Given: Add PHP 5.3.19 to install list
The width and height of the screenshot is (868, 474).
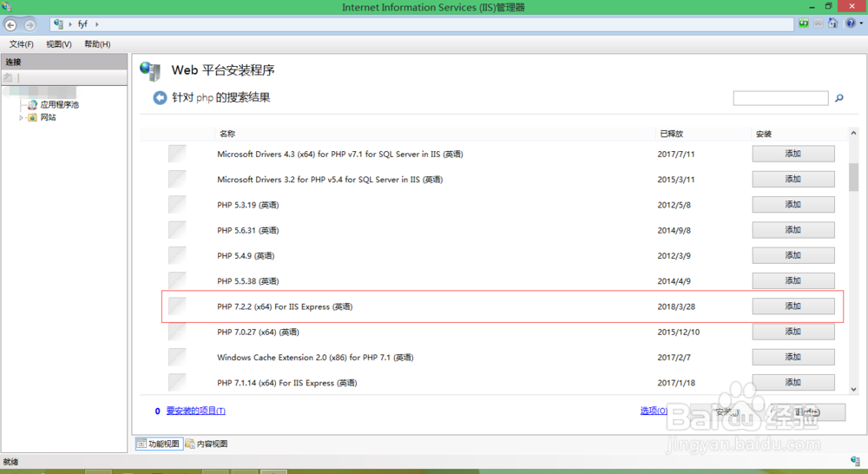Looking at the screenshot, I should tap(793, 204).
